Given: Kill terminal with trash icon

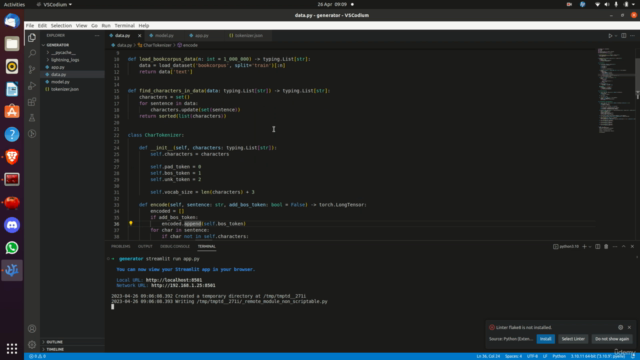Looking at the screenshot, I should click(x=606, y=247).
